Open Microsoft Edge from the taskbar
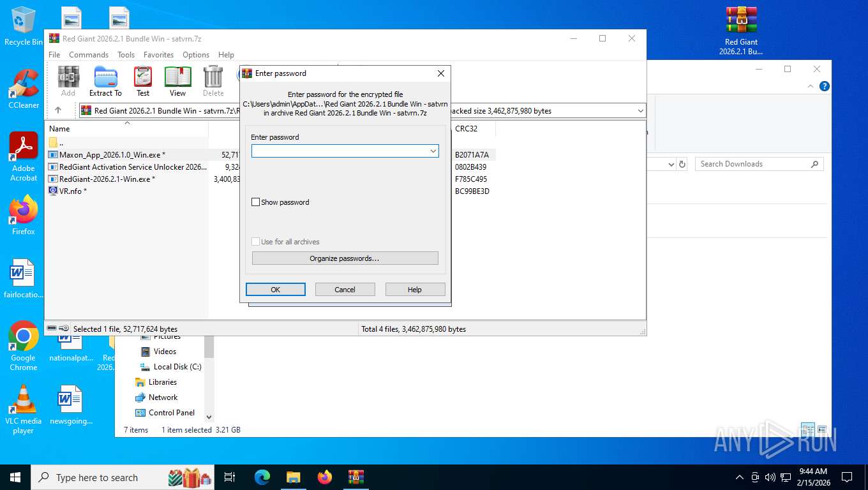This screenshot has height=490, width=868. click(262, 477)
